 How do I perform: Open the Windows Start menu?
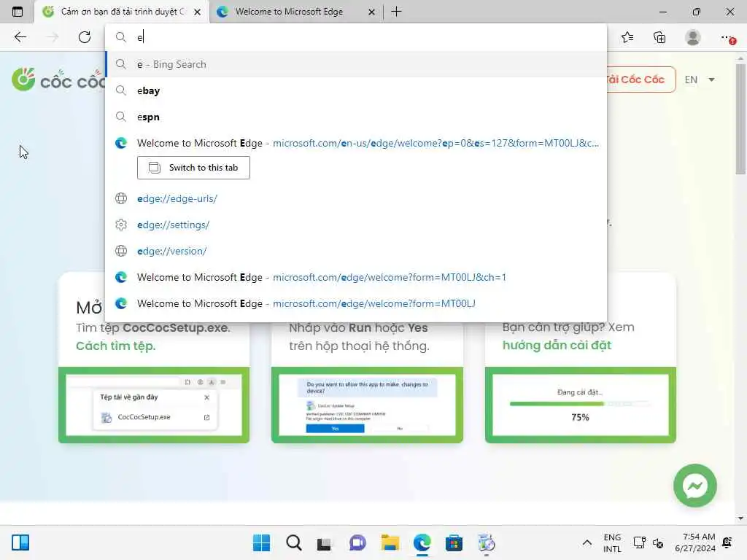262,542
